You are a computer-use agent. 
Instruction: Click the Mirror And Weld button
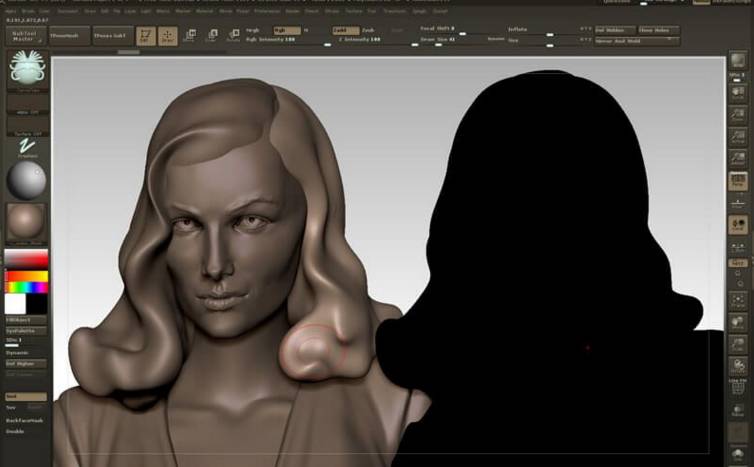pos(637,41)
